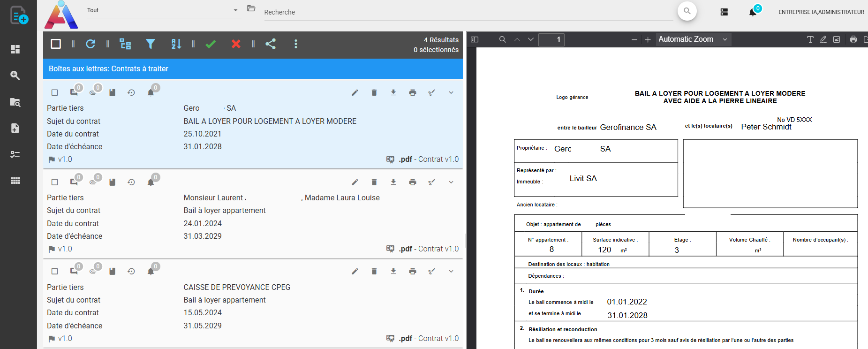Click the application logo in header
Image resolution: width=868 pixels, height=349 pixels.
(x=61, y=15)
